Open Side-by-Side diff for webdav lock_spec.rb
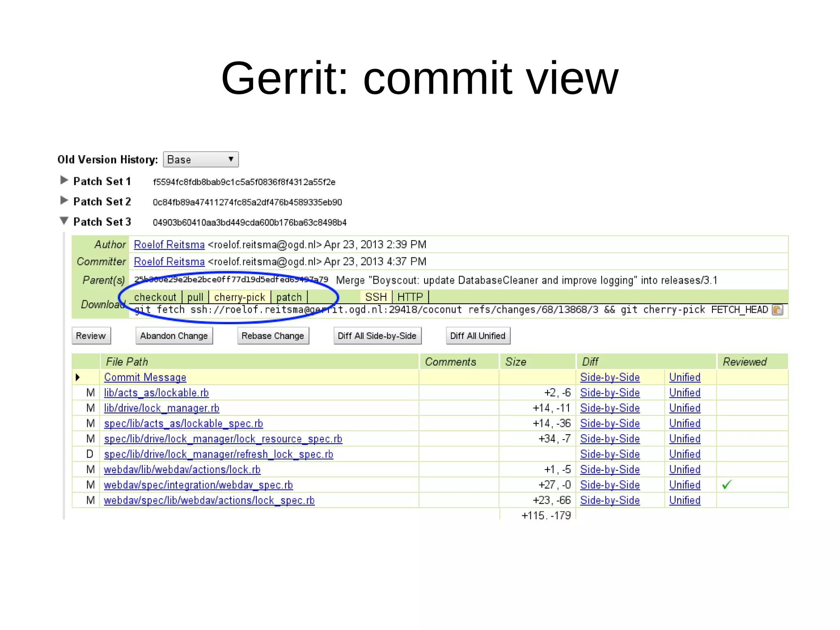The image size is (840, 630). pos(610,500)
